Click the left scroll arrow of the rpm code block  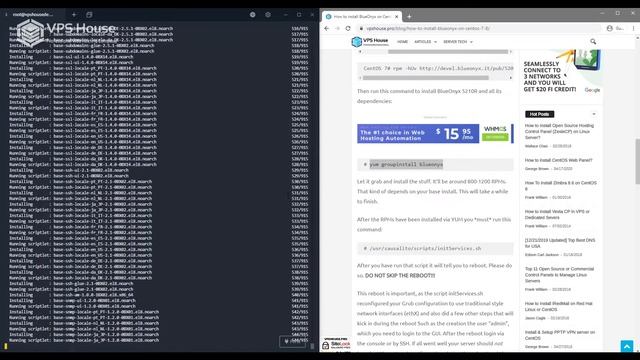(x=360, y=78)
